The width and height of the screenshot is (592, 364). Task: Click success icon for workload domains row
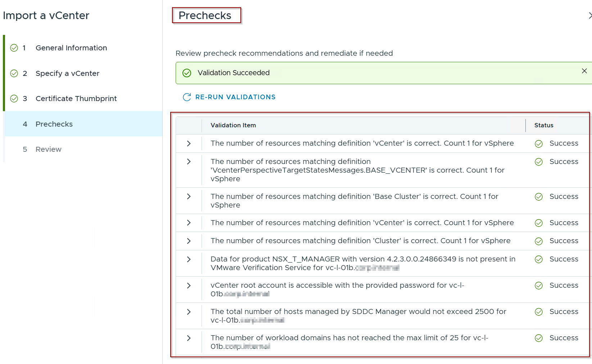pos(538,338)
